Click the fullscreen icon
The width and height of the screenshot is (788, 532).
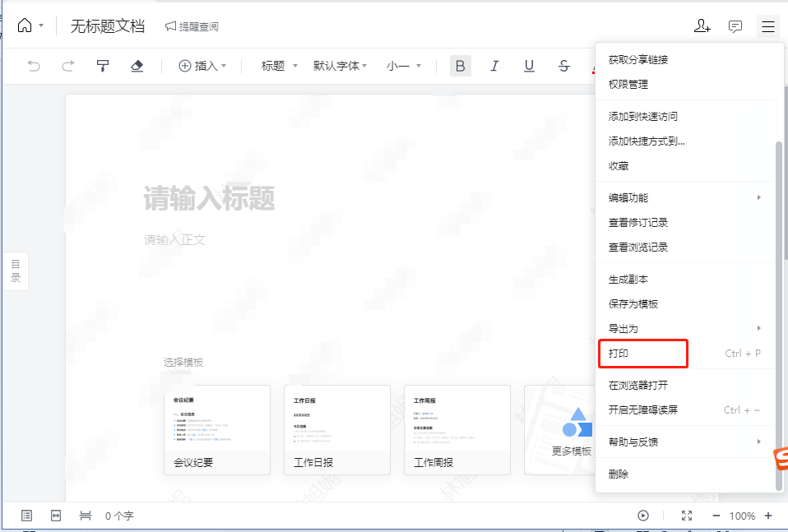(687, 516)
